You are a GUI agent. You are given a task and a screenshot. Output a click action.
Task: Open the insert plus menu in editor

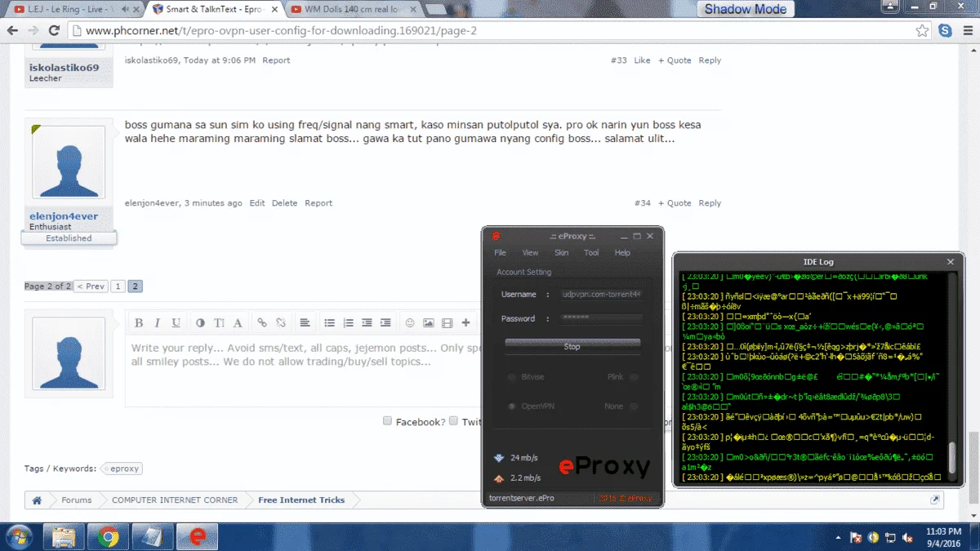tap(465, 323)
